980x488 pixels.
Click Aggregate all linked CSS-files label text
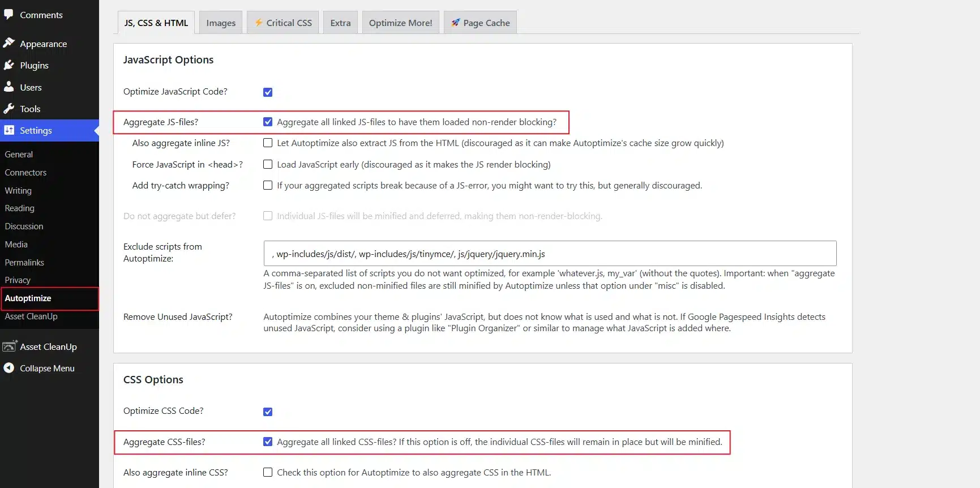click(x=499, y=442)
